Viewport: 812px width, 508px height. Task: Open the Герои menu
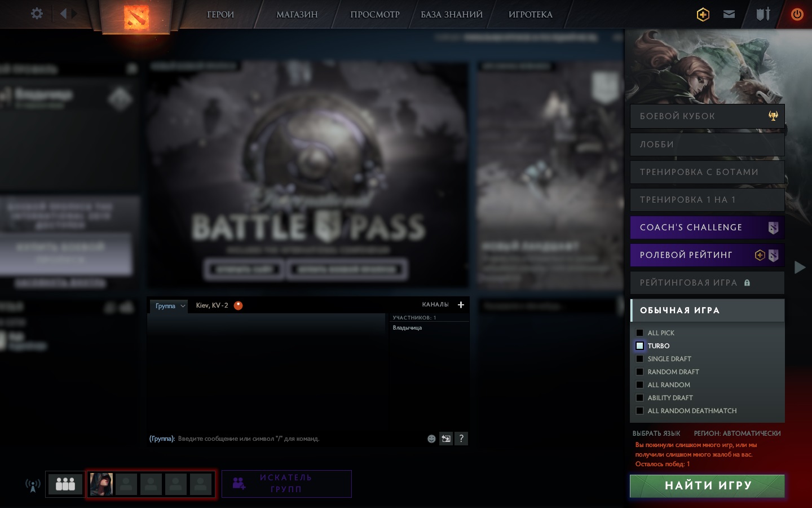click(220, 15)
